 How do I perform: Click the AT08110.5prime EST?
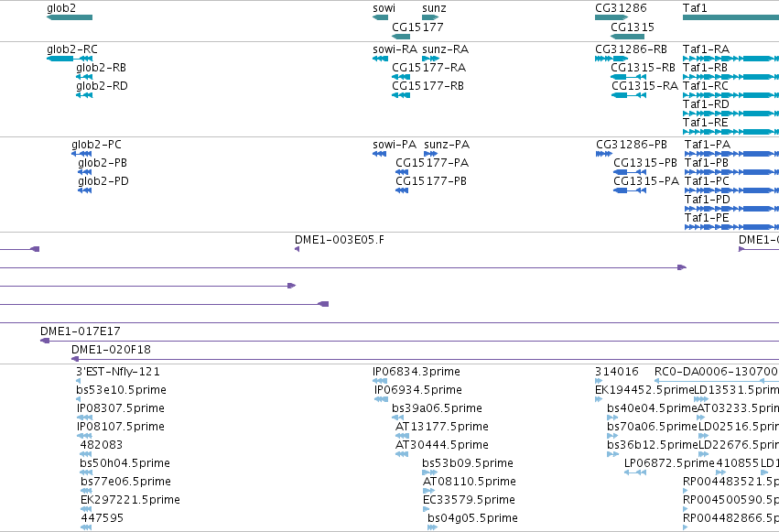click(x=470, y=483)
